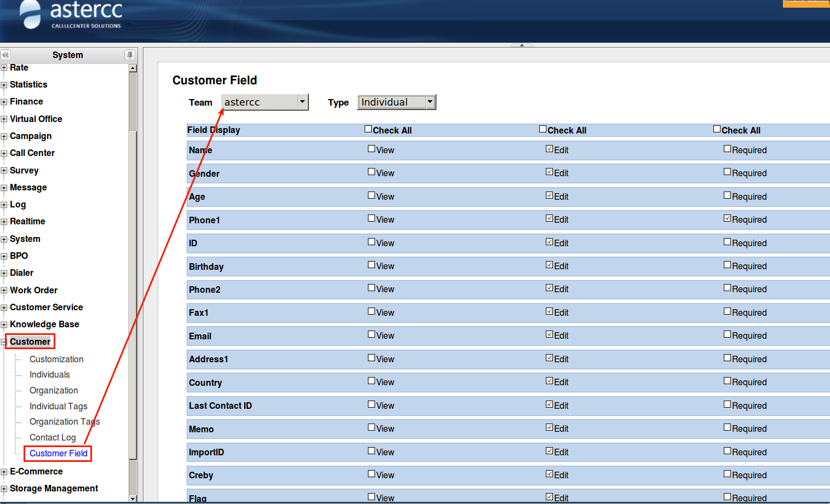Open Contact Log in sidebar

[x=53, y=438]
